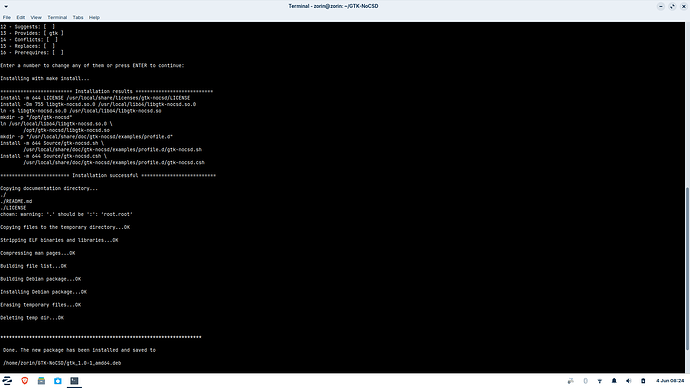Screen dimensions: 690x388
Task: Open the View menu
Action: [36, 18]
